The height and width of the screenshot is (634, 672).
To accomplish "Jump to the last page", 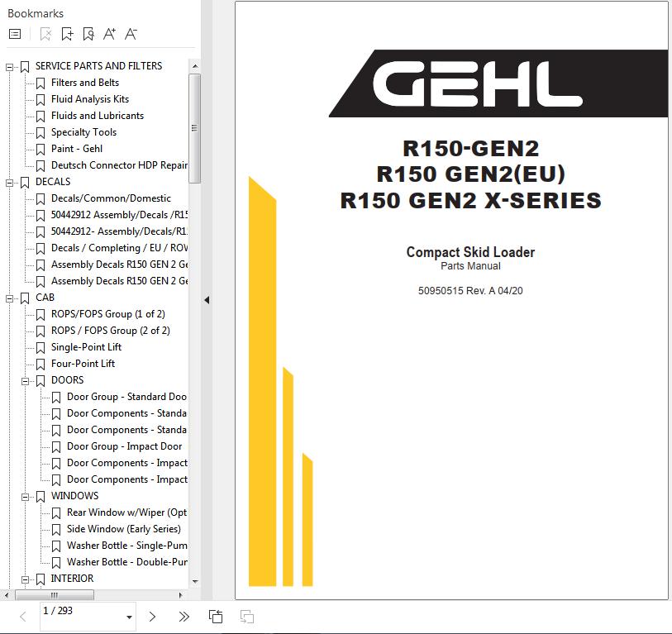I will tap(183, 617).
